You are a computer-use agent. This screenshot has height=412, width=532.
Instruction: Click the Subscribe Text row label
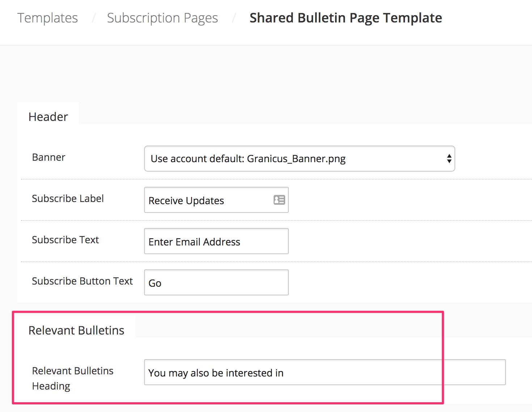click(65, 240)
